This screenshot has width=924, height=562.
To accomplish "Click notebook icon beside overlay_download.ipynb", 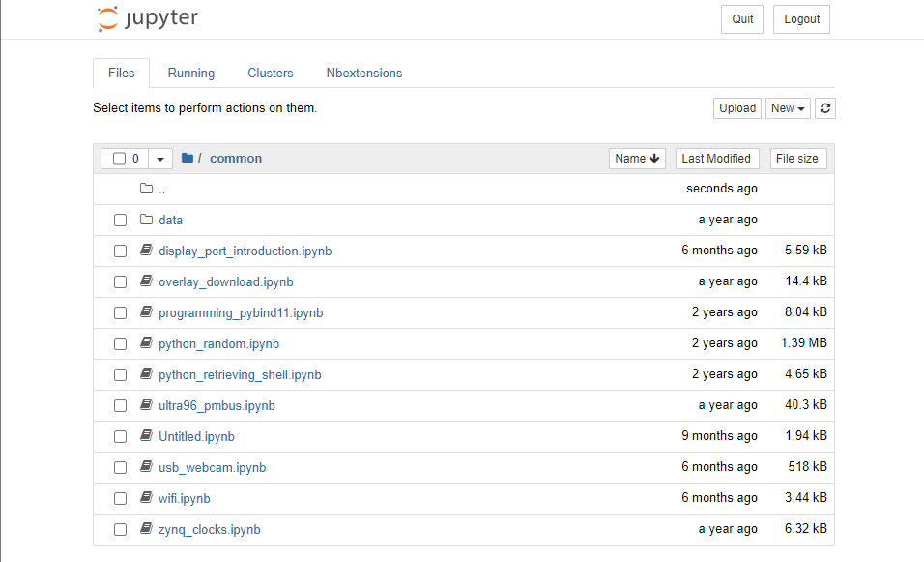I will pyautogui.click(x=146, y=281).
